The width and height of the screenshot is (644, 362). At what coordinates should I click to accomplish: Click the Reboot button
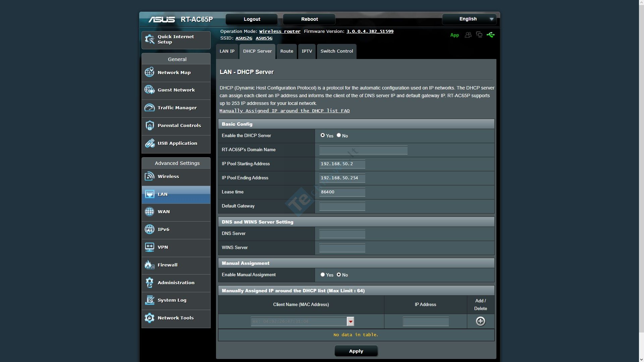click(309, 19)
